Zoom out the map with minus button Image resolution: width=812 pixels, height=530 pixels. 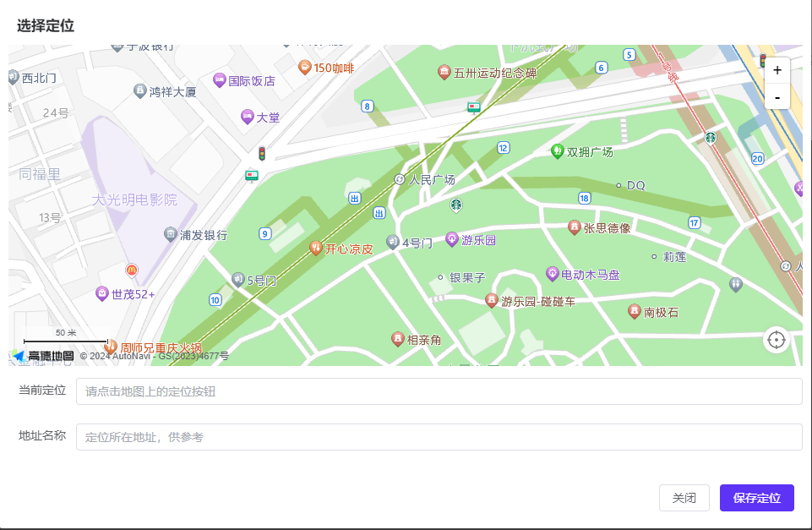(777, 97)
